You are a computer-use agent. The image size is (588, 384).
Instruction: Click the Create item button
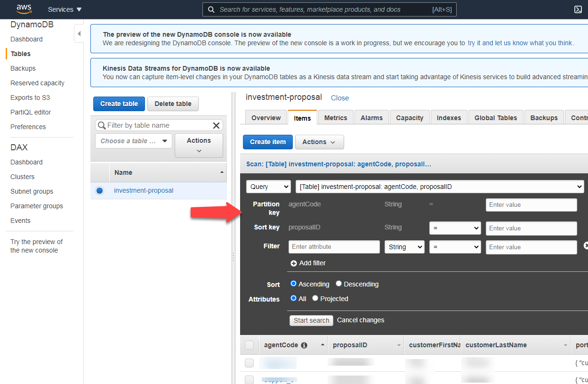(267, 142)
